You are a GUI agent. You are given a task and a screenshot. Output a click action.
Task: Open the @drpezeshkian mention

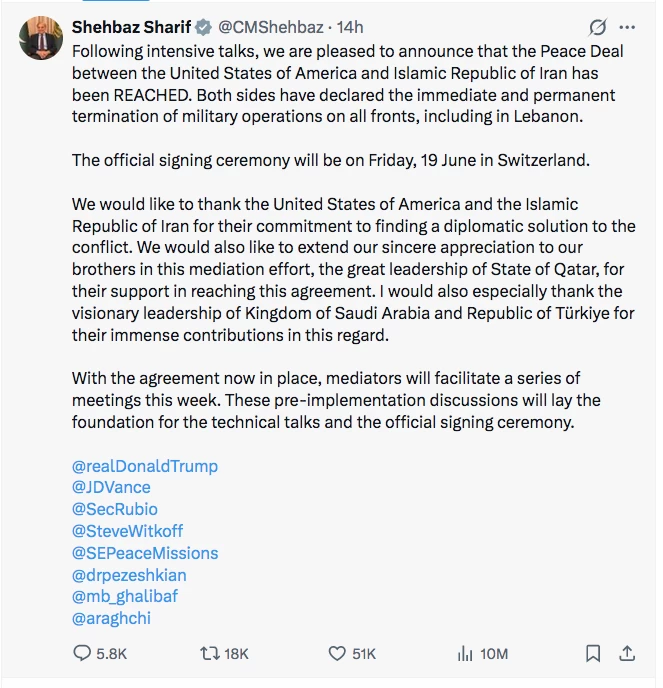129,575
